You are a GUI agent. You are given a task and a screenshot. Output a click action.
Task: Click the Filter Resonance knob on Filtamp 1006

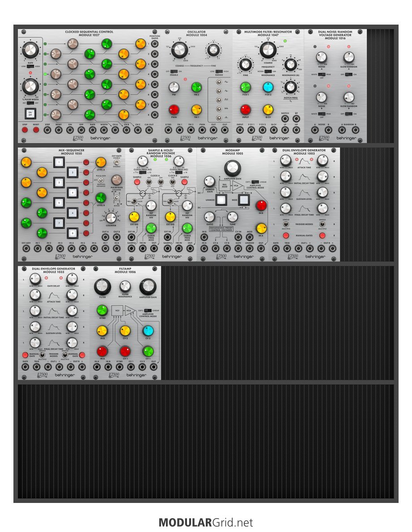pyautogui.click(x=125, y=287)
